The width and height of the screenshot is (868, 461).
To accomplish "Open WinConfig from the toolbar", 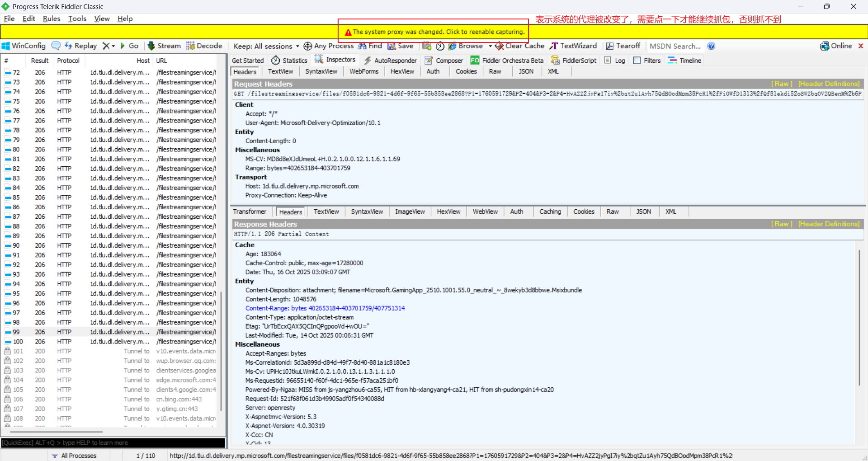I will (24, 46).
